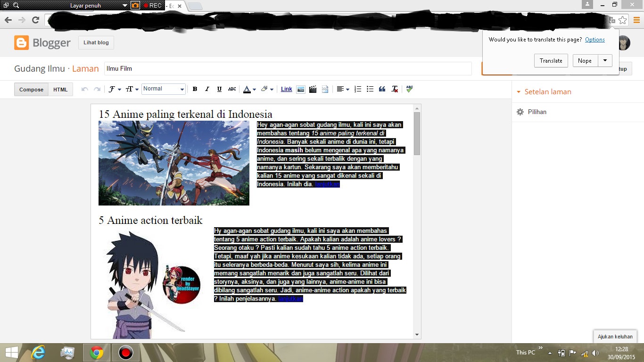Image resolution: width=644 pixels, height=362 pixels.
Task: Open the text alignment dropdown
Action: click(x=343, y=89)
